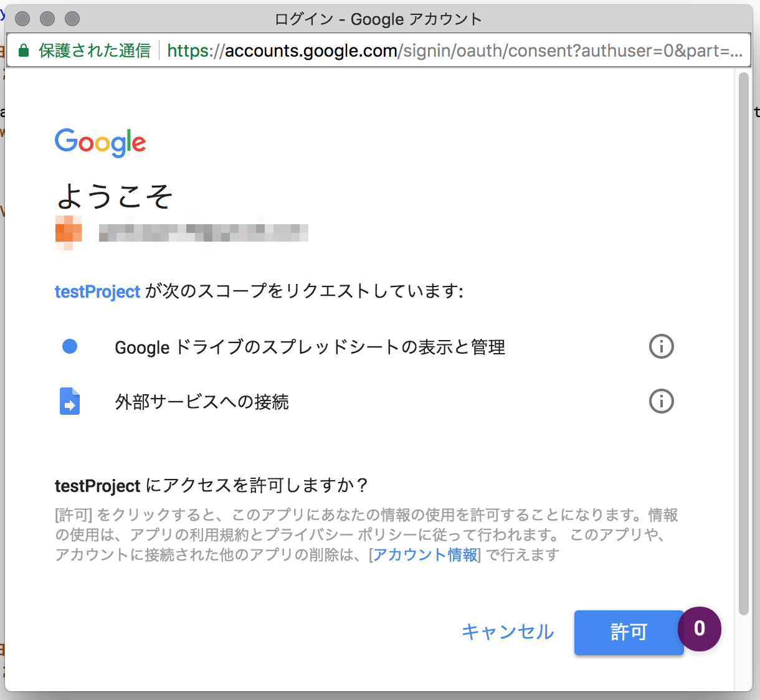Select the 外部サービスへの接続 scope text
Image resolution: width=760 pixels, height=700 pixels.
pyautogui.click(x=202, y=402)
